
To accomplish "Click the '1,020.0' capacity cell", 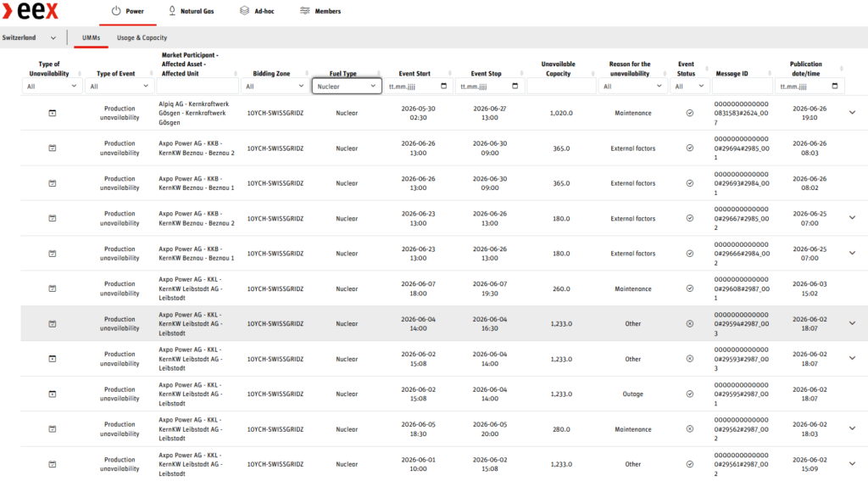I will coord(561,113).
